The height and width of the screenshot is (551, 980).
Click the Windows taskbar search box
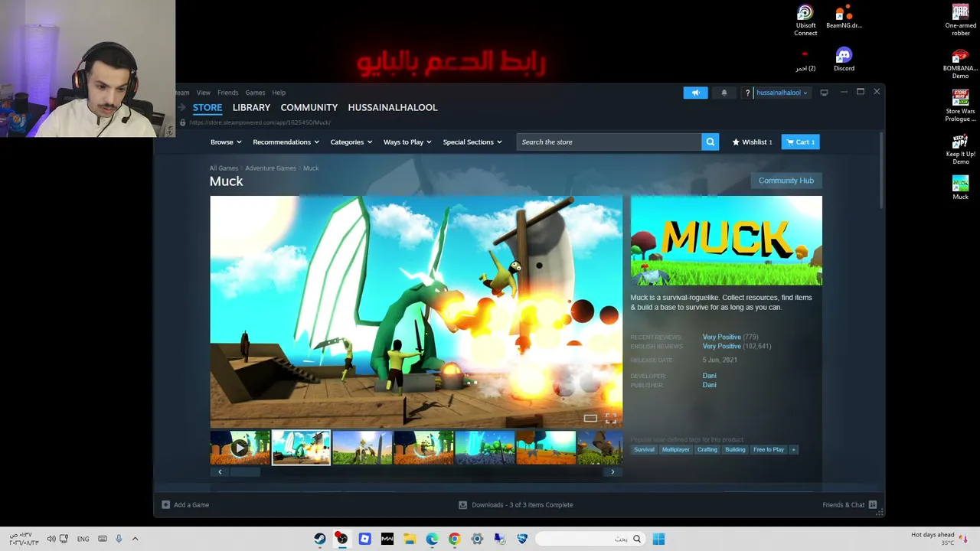tap(590, 539)
